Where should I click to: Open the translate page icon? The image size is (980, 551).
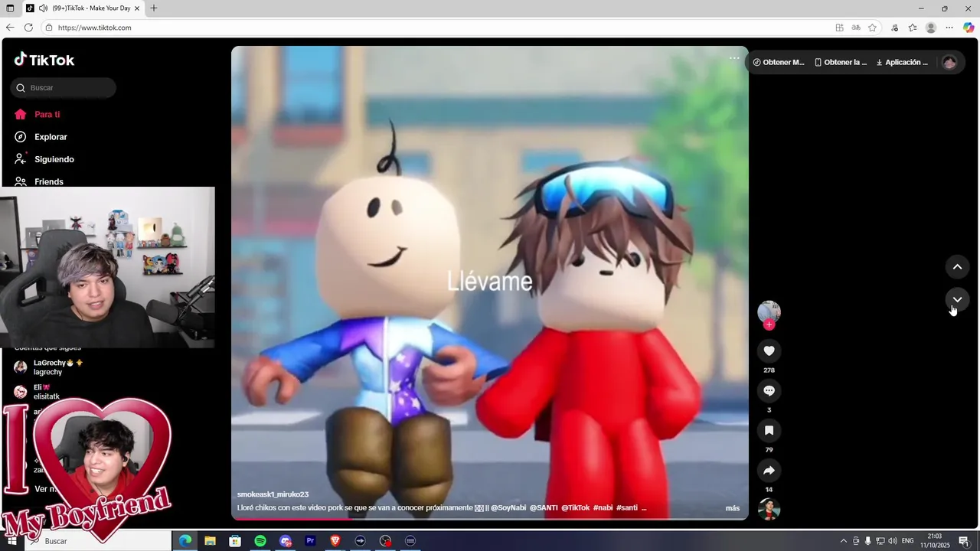tap(856, 28)
